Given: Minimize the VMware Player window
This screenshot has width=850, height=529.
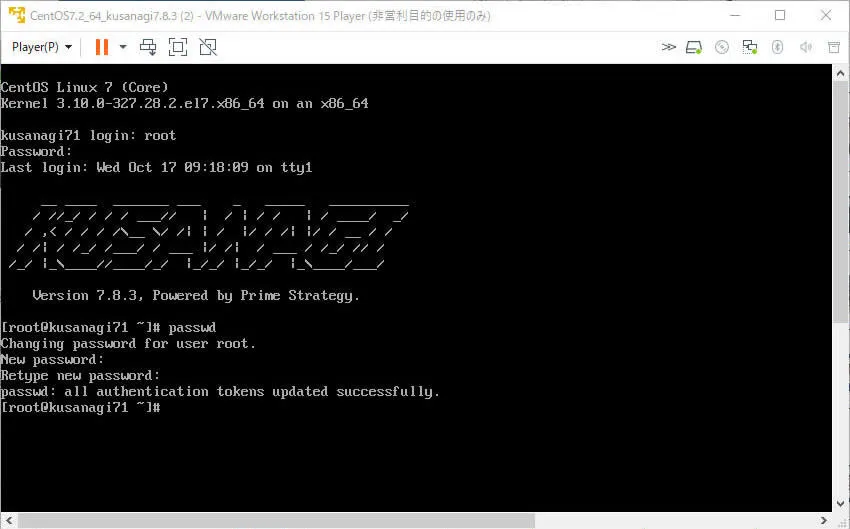Looking at the screenshot, I should pos(735,15).
